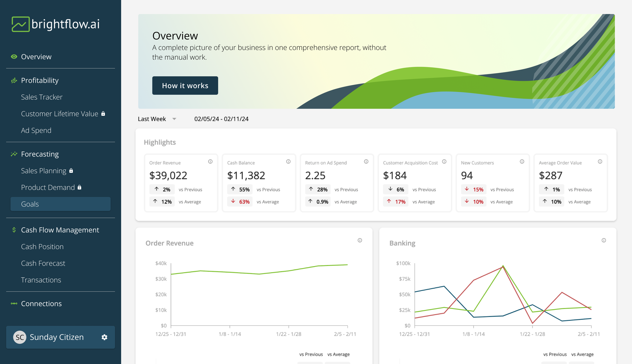Open Cash Forecast from sidebar
This screenshot has width=632, height=364.
coord(43,263)
